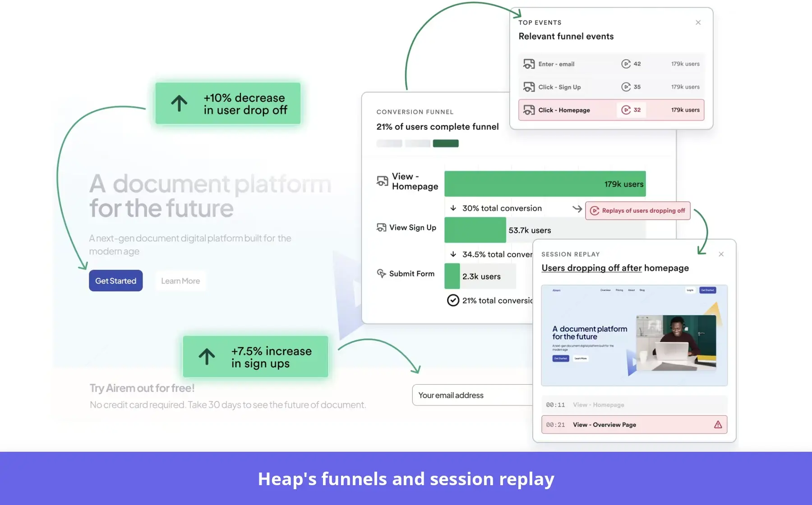Open the session replay video thumbnail
This screenshot has height=505, width=812.
point(634,335)
